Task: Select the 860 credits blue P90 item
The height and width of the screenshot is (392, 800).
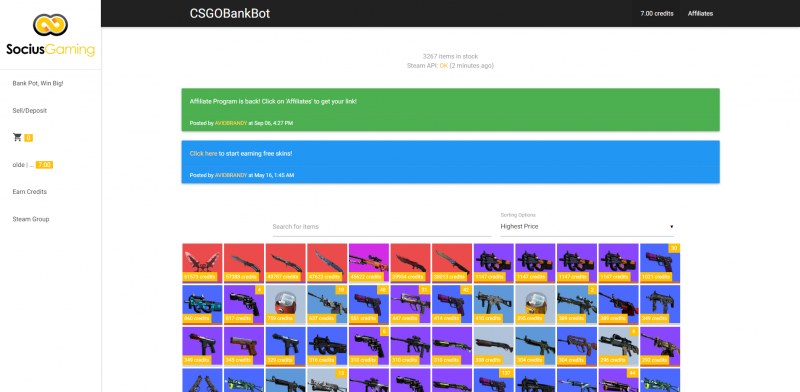Action: pos(202,305)
